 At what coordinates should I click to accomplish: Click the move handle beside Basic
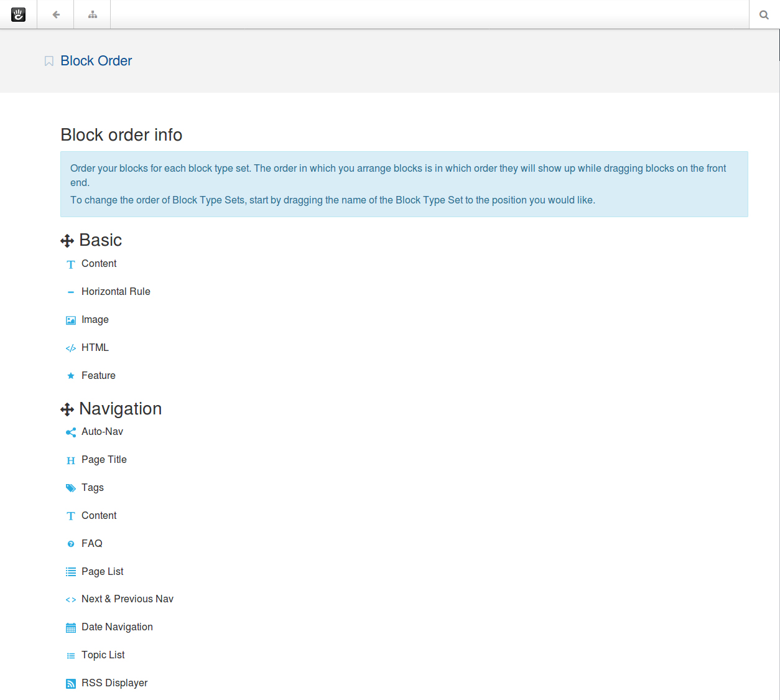67,240
